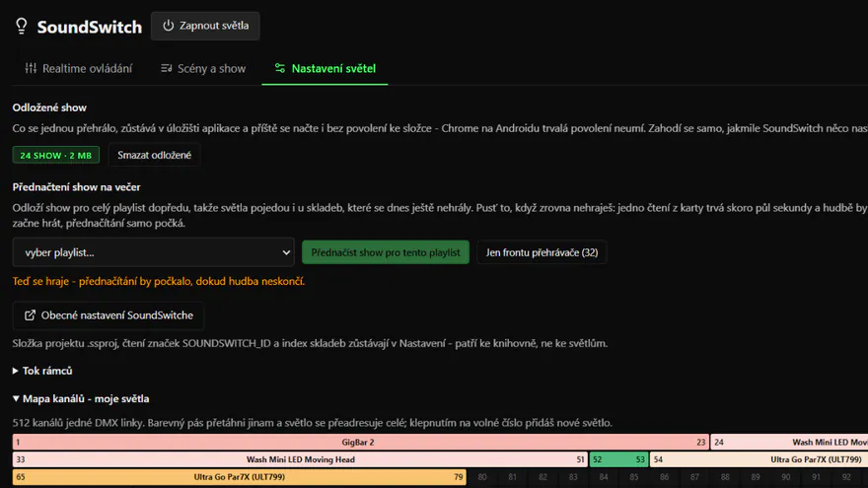
Task: Open Obecné nastavení SoundSwitche link button
Action: click(108, 315)
